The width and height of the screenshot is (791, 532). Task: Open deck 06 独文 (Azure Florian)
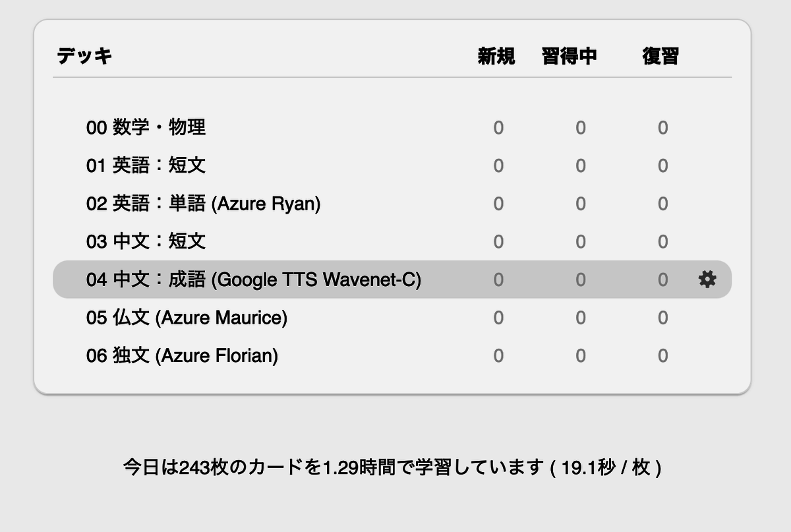[182, 356]
